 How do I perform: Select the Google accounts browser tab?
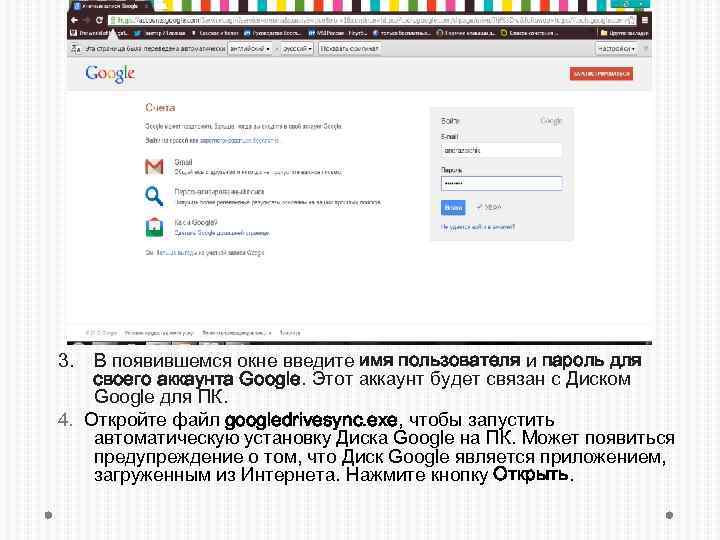point(110,6)
